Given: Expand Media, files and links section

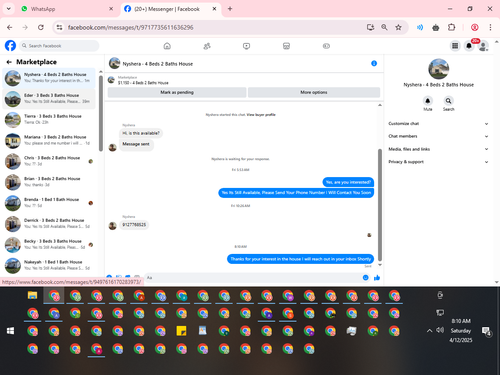Looking at the screenshot, I should coord(438,149).
